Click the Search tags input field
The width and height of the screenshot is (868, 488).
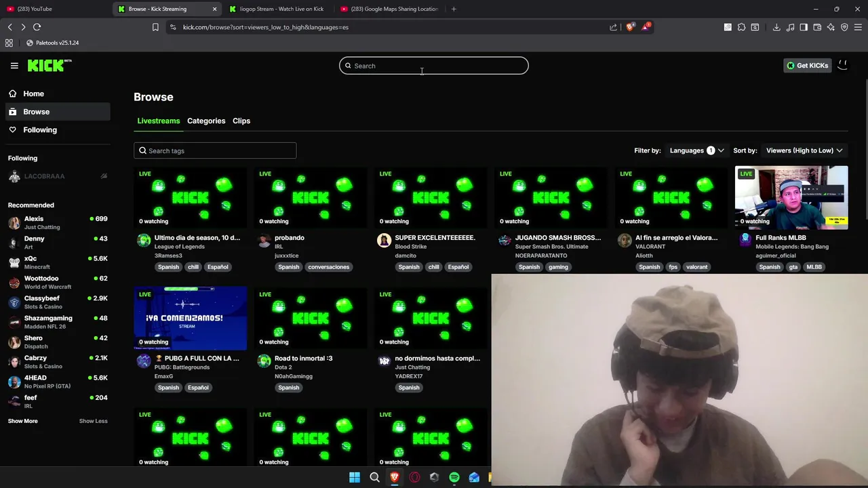(x=215, y=150)
